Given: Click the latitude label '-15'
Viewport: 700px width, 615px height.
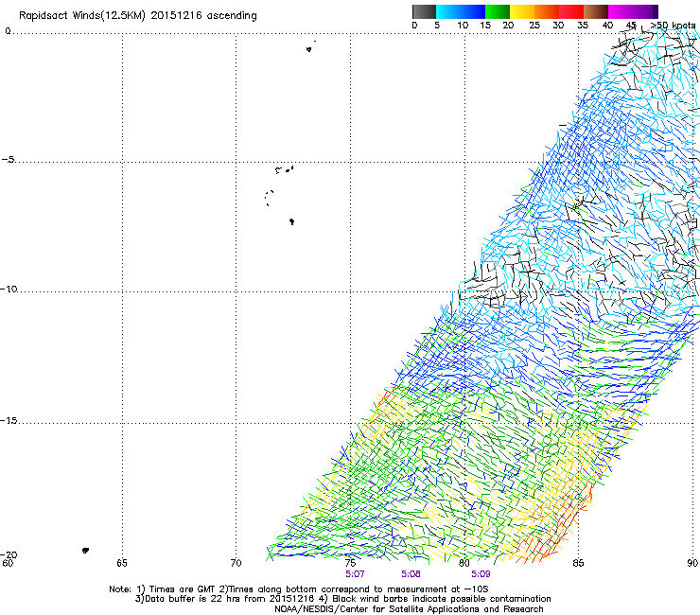Looking at the screenshot, I should coord(9,421).
